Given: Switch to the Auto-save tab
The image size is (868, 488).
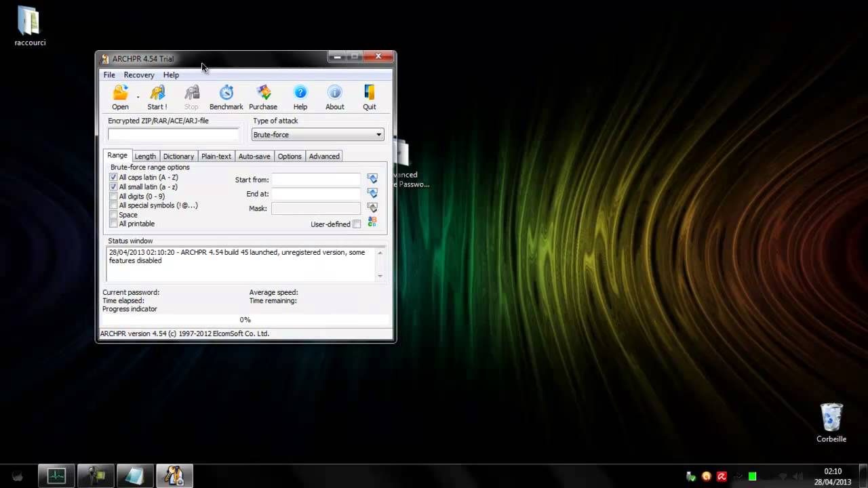Looking at the screenshot, I should click(254, 157).
